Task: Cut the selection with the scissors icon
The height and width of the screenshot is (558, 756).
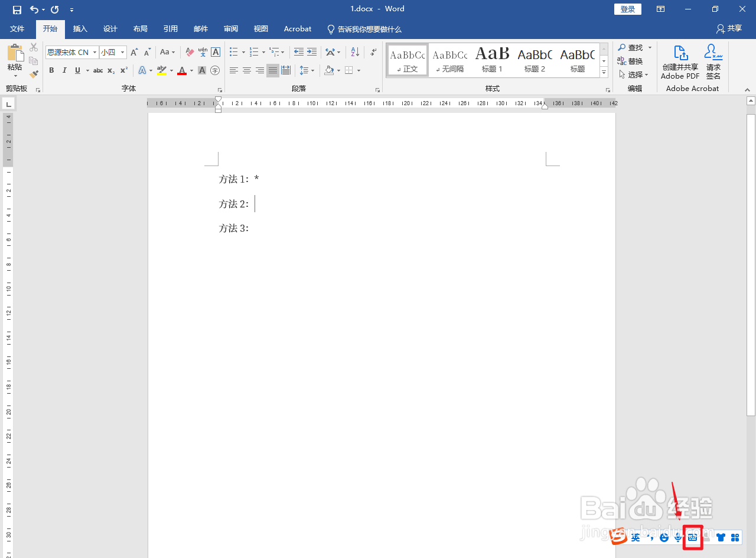Action: [34, 48]
